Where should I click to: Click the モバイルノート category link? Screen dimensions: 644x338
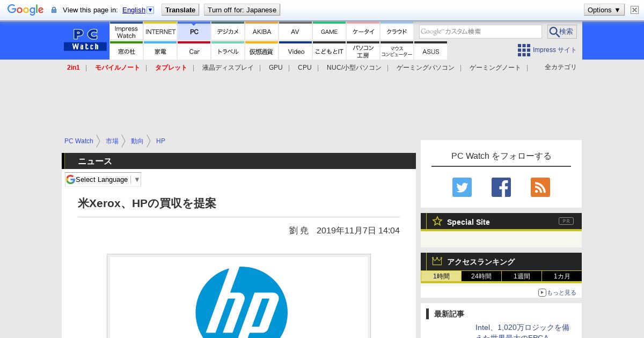pos(118,68)
